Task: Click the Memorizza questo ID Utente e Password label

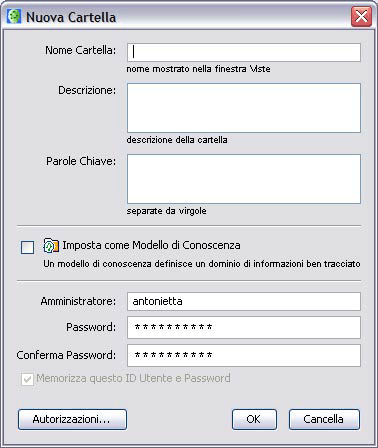Action: (x=133, y=378)
